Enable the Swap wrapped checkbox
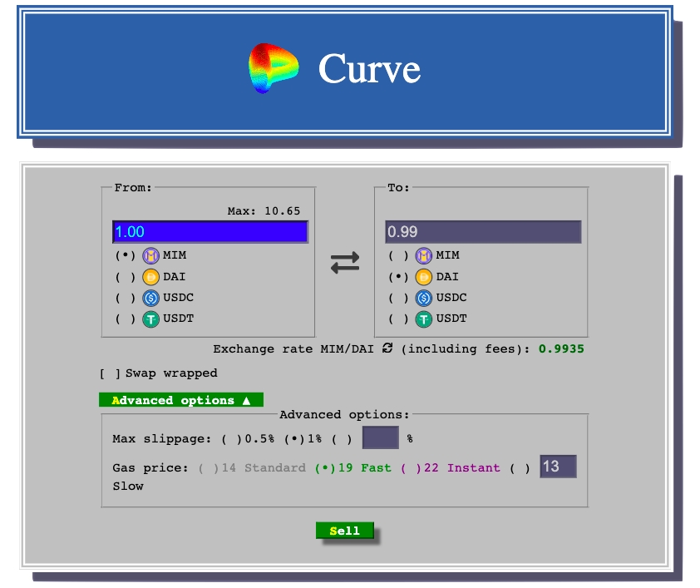This screenshot has width=700, height=588. (110, 373)
